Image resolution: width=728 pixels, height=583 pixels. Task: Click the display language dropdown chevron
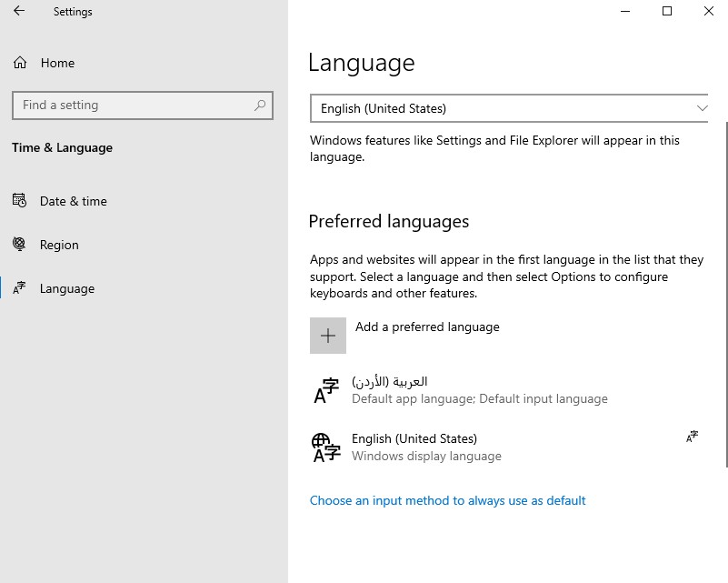click(702, 108)
